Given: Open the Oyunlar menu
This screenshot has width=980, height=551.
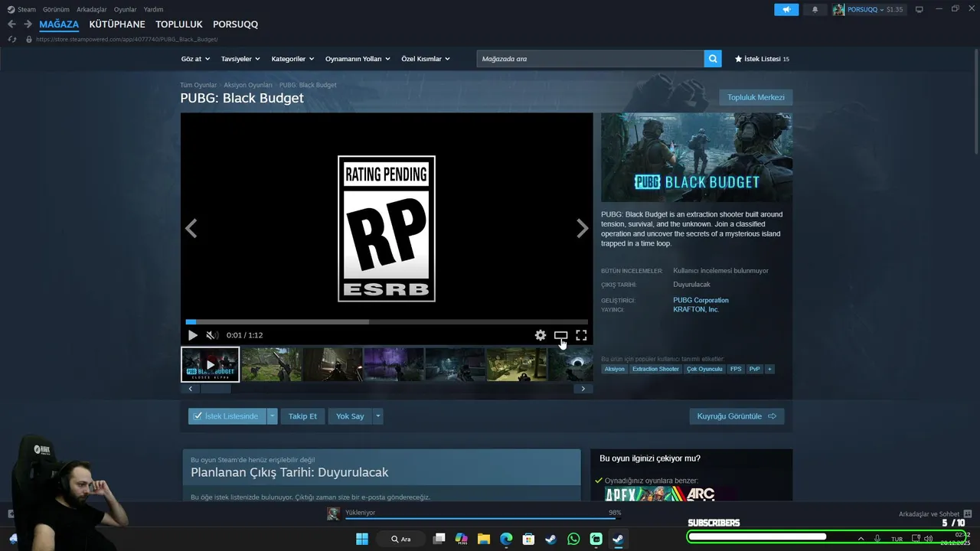Looking at the screenshot, I should (126, 9).
